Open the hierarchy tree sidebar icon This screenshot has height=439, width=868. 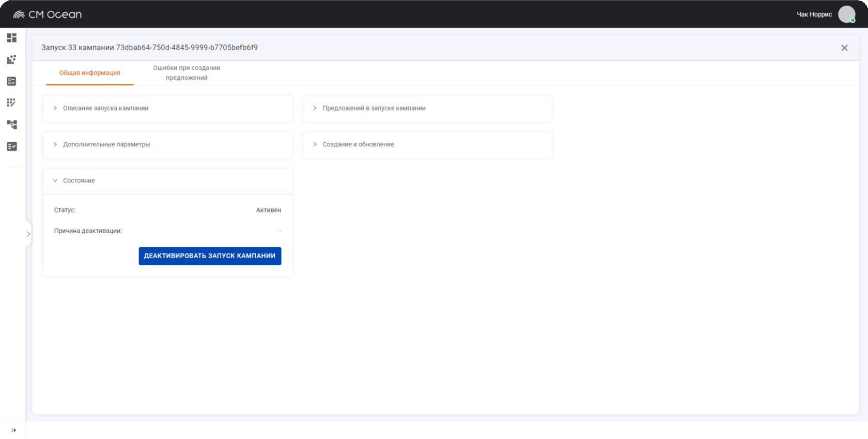point(12,125)
